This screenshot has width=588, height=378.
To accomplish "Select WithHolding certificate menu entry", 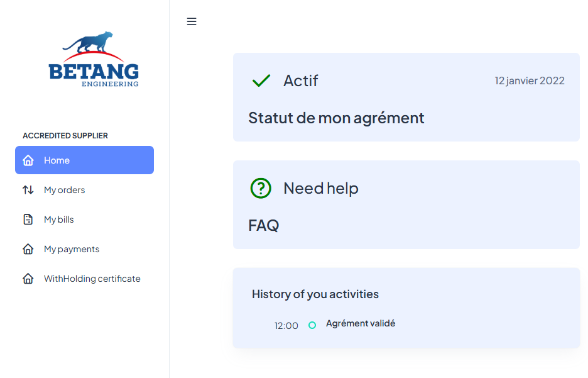I will 92,279.
